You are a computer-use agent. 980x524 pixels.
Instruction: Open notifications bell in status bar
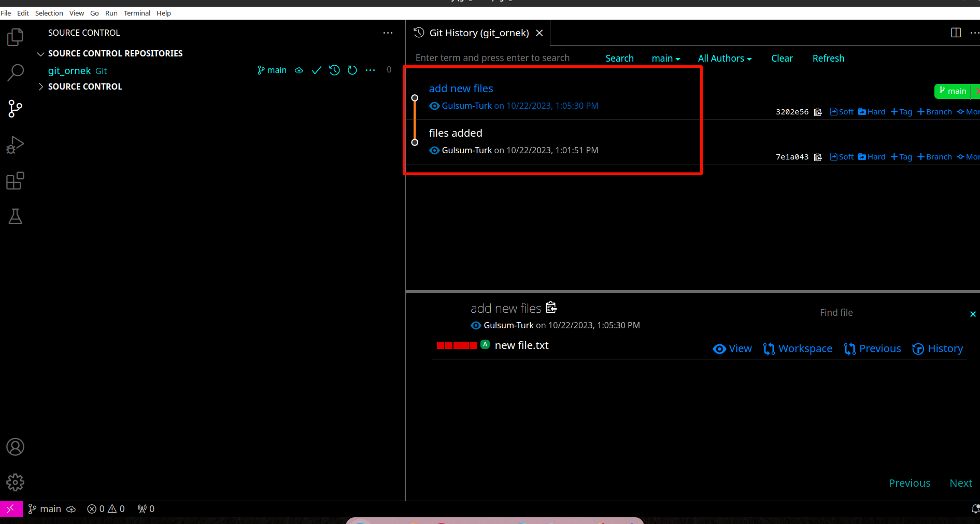coord(975,509)
